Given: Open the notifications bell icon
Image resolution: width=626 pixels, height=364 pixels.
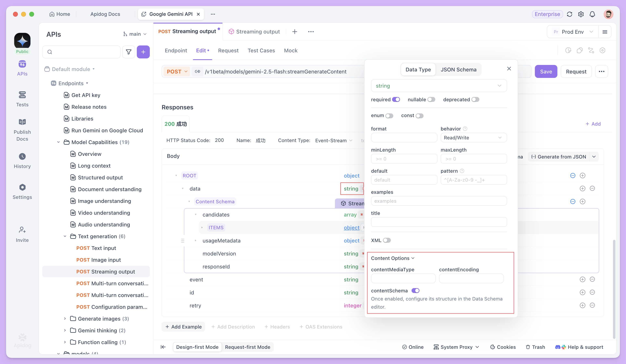Looking at the screenshot, I should pos(592,14).
